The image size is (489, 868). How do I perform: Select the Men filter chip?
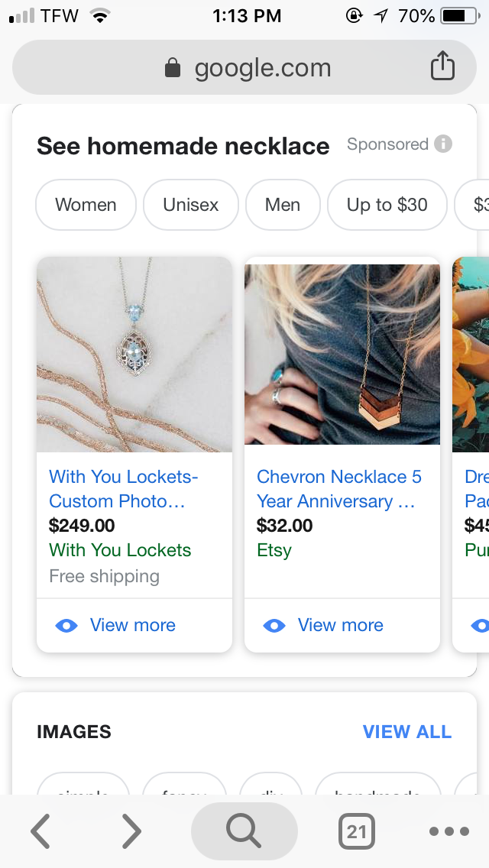coord(283,205)
